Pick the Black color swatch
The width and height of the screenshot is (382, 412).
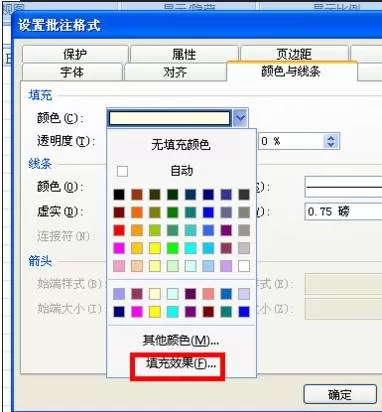pos(119,195)
